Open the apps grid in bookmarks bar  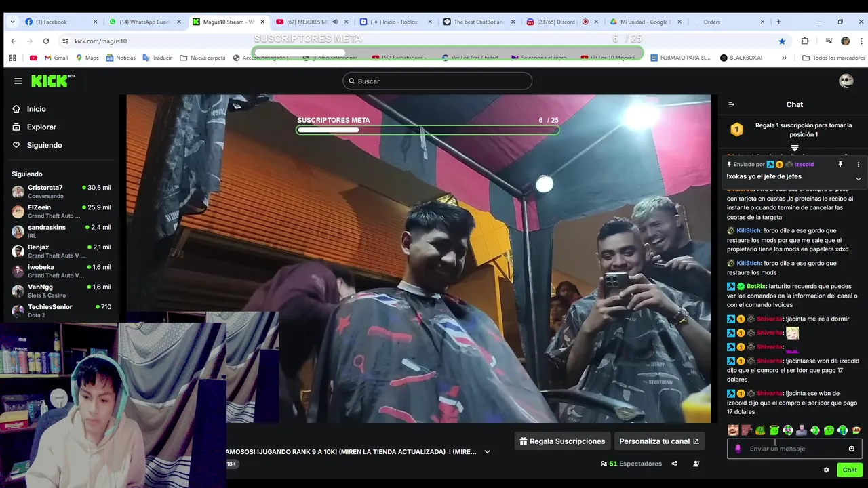point(12,58)
